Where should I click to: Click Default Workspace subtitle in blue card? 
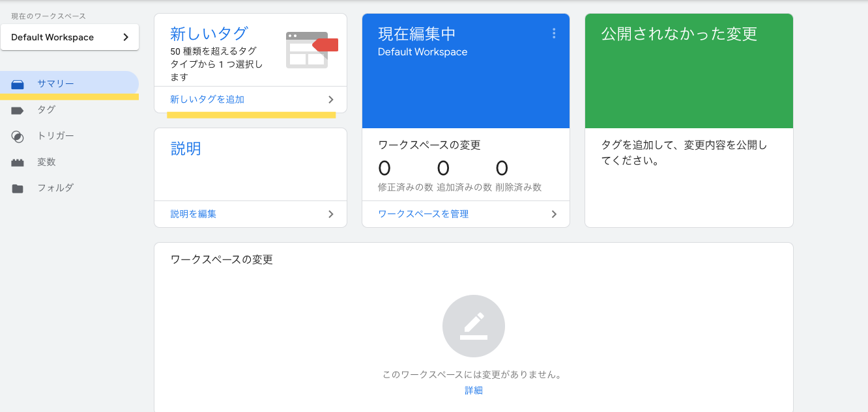coord(422,52)
